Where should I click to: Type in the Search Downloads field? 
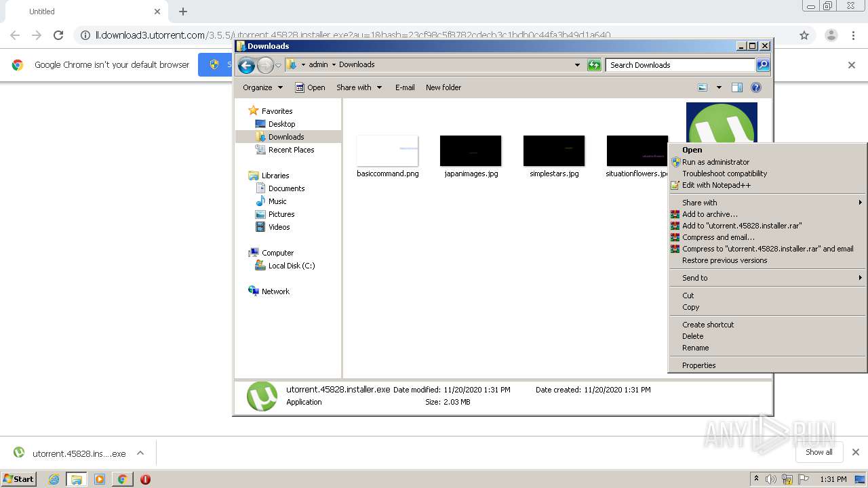pos(680,65)
